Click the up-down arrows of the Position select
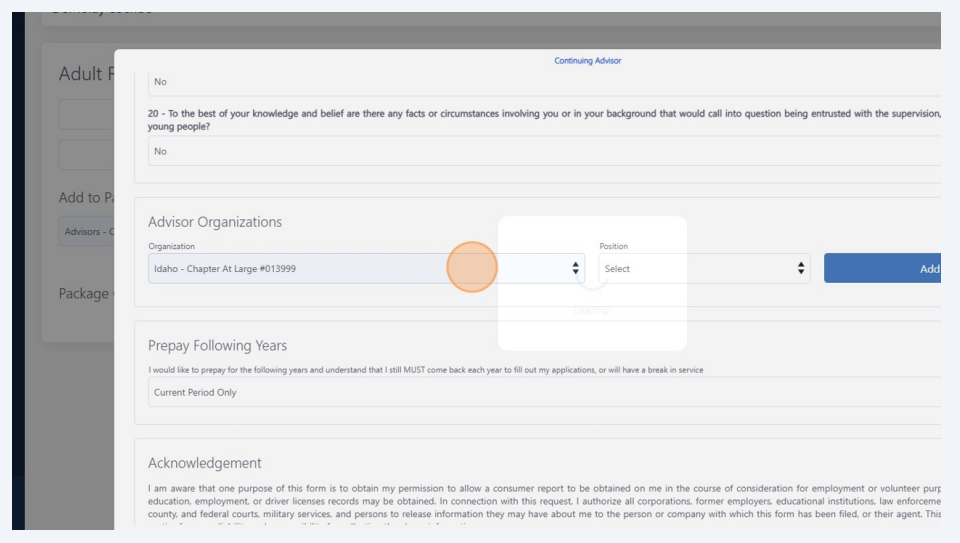960x543 pixels. 801,268
